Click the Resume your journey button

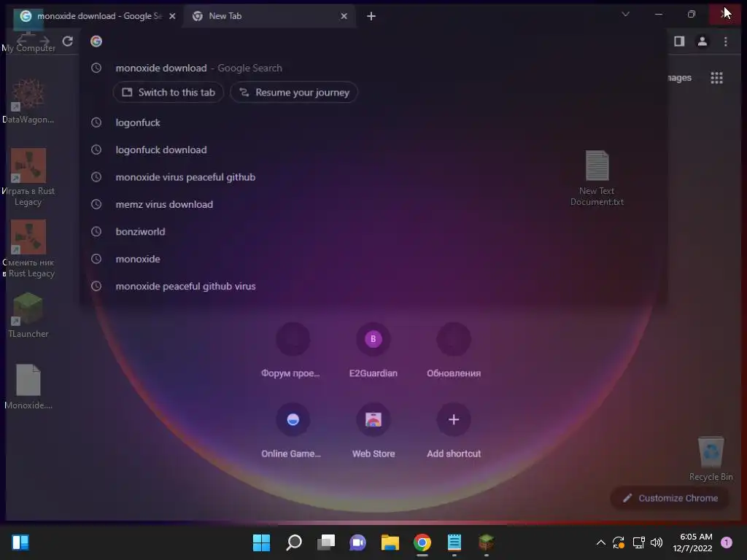point(294,93)
